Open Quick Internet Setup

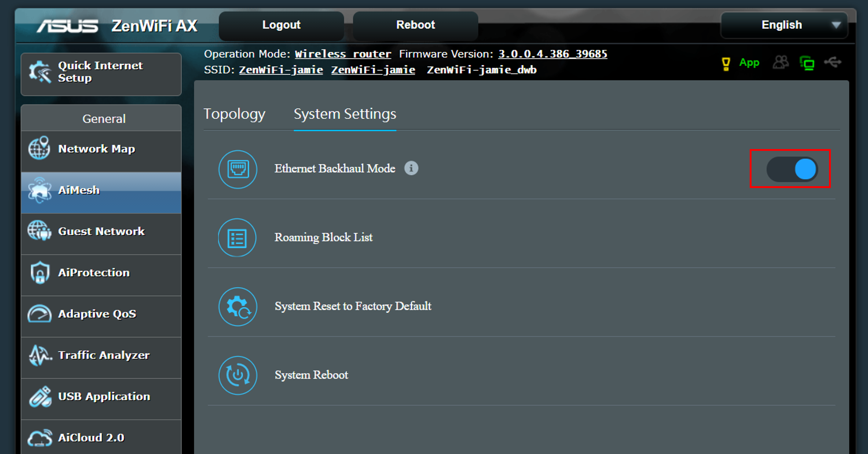point(101,72)
